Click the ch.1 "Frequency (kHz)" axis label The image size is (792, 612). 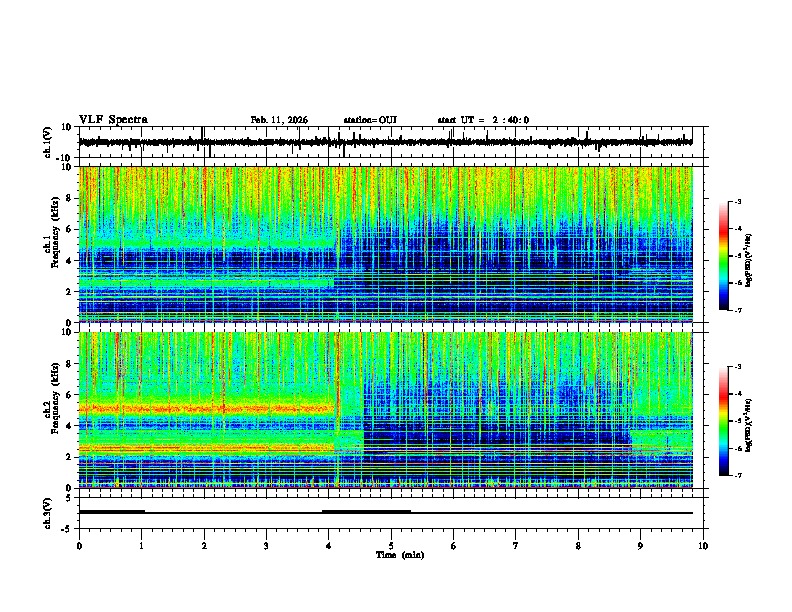[x=55, y=233]
